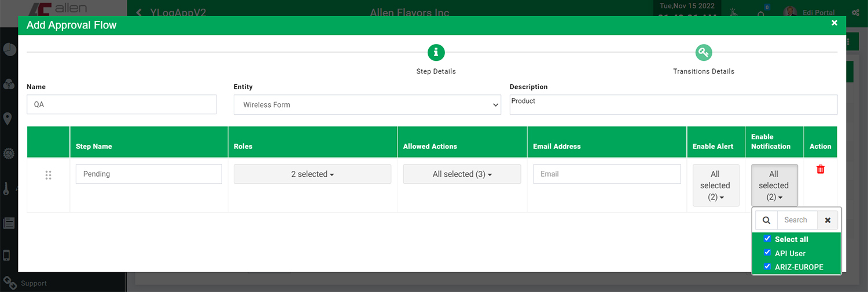Click the search magnifier icon in dropdown
Viewport: 868px width, 292px height.
click(x=766, y=220)
